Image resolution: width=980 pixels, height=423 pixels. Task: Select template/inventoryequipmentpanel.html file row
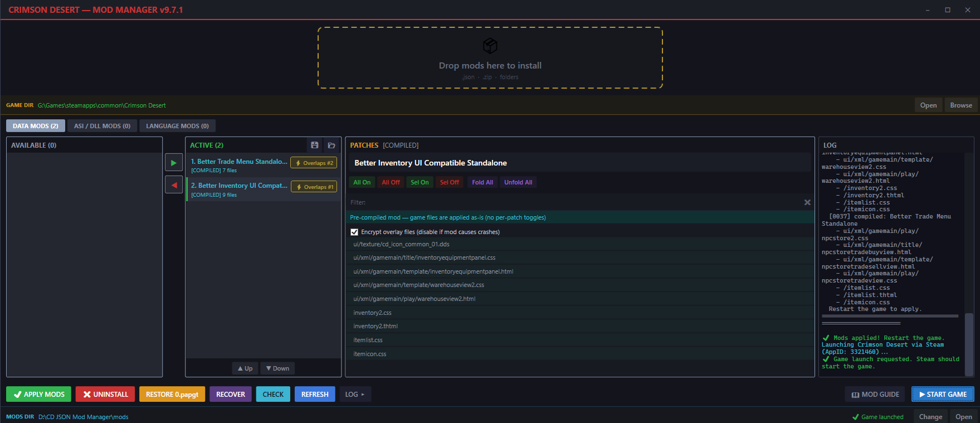coord(579,271)
